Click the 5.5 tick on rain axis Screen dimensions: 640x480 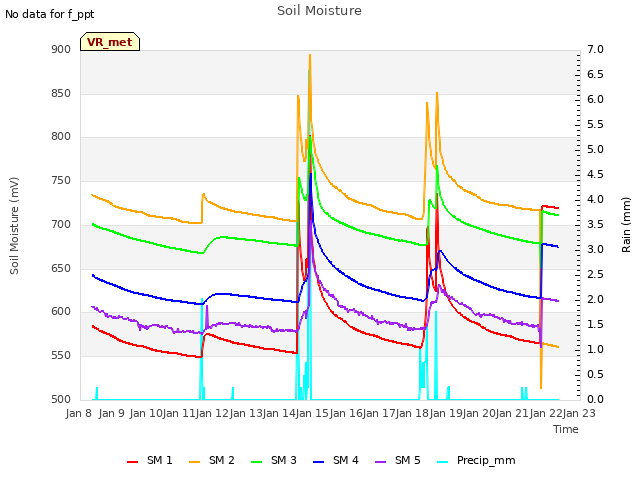[595, 124]
